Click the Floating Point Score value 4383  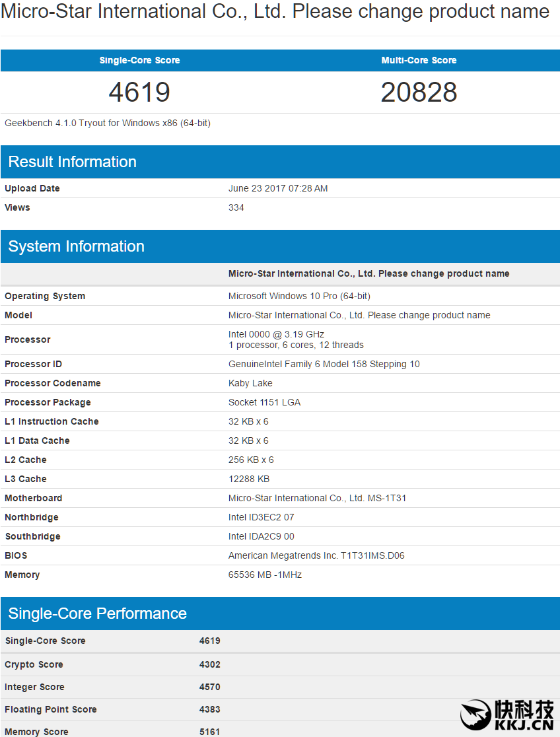[x=210, y=709]
